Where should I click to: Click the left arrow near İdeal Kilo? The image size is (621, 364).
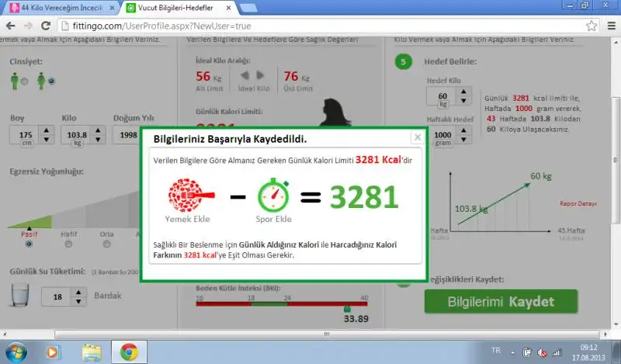244,76
